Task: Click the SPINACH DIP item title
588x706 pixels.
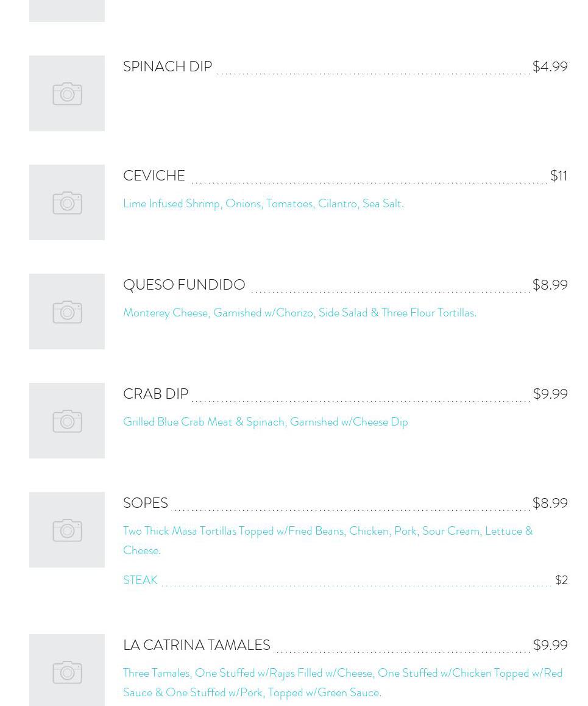Action: point(168,66)
